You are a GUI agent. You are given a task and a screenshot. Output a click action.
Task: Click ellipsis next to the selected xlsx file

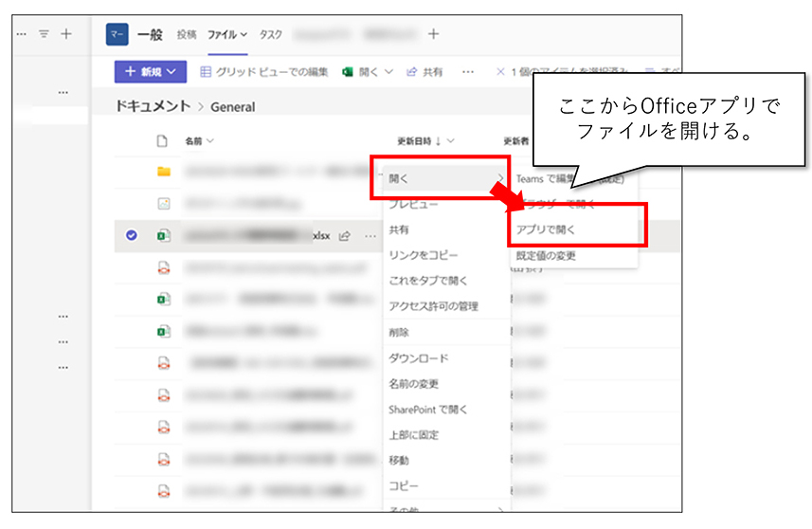point(370,236)
